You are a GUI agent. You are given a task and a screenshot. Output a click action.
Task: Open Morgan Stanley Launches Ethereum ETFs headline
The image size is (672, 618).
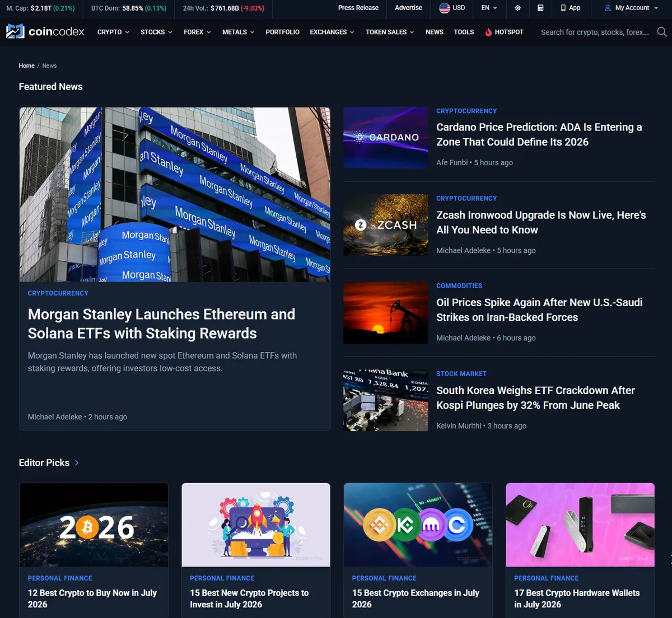click(161, 324)
